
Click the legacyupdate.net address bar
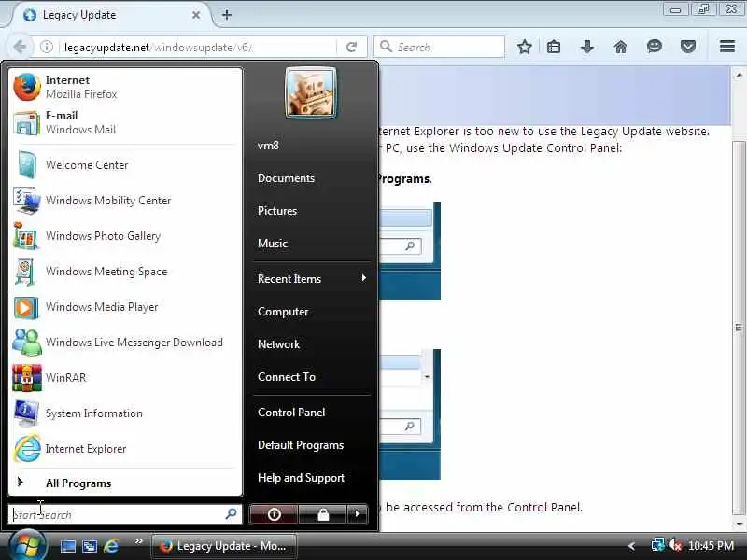[x=198, y=48]
